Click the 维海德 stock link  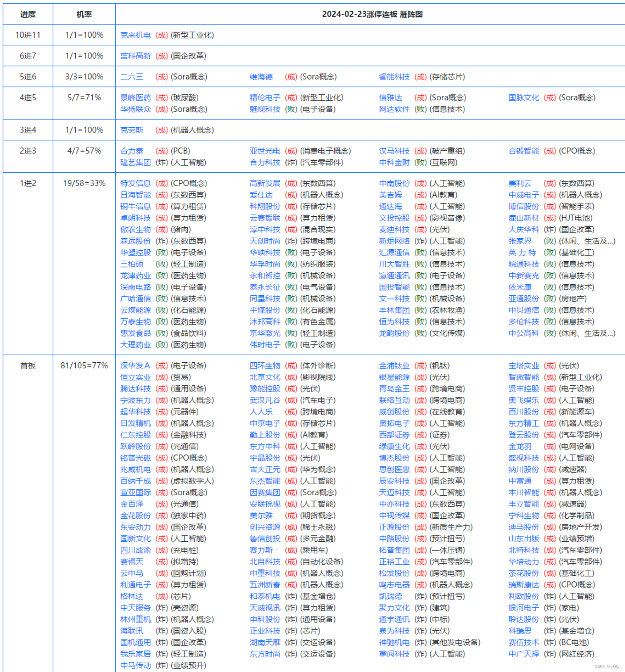click(x=261, y=77)
